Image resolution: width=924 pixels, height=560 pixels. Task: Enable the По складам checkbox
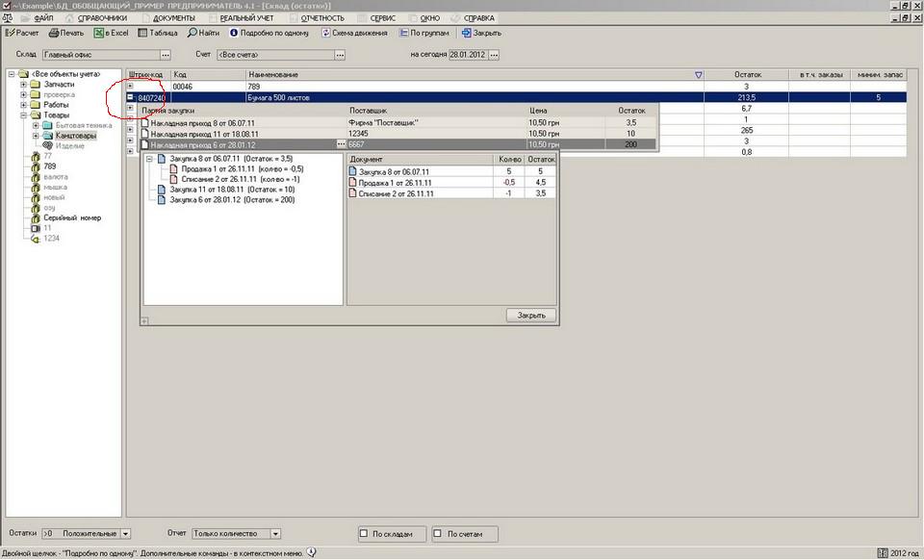[364, 533]
